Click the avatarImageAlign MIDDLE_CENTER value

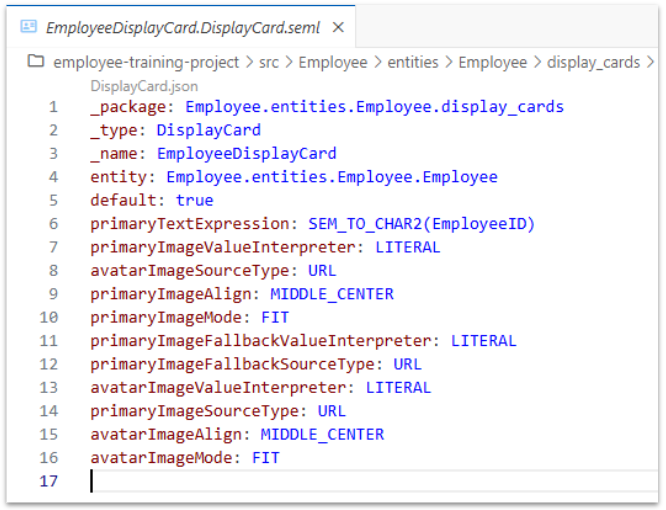(322, 434)
